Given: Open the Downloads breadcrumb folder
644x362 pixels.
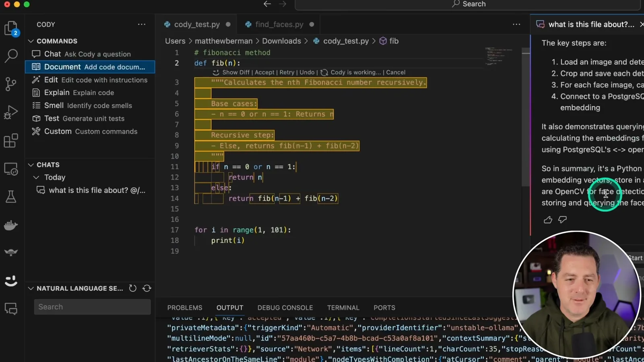Looking at the screenshot, I should (x=281, y=41).
